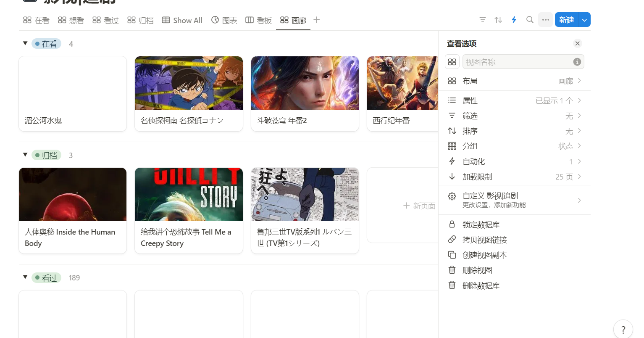Switch to the 看板 board tab
This screenshot has height=338, width=644.
258,20
